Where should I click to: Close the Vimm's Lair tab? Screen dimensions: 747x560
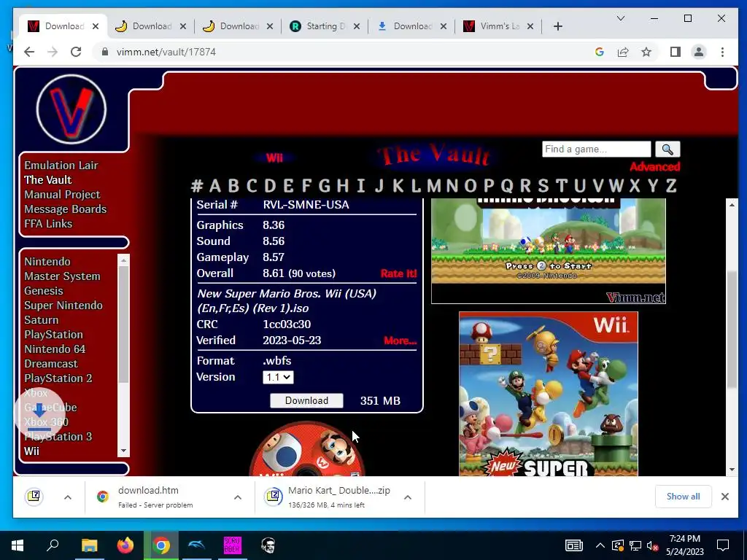coord(530,26)
